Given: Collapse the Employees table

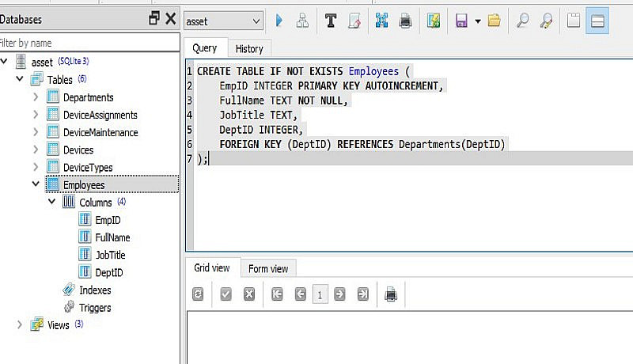Looking at the screenshot, I should coord(36,184).
